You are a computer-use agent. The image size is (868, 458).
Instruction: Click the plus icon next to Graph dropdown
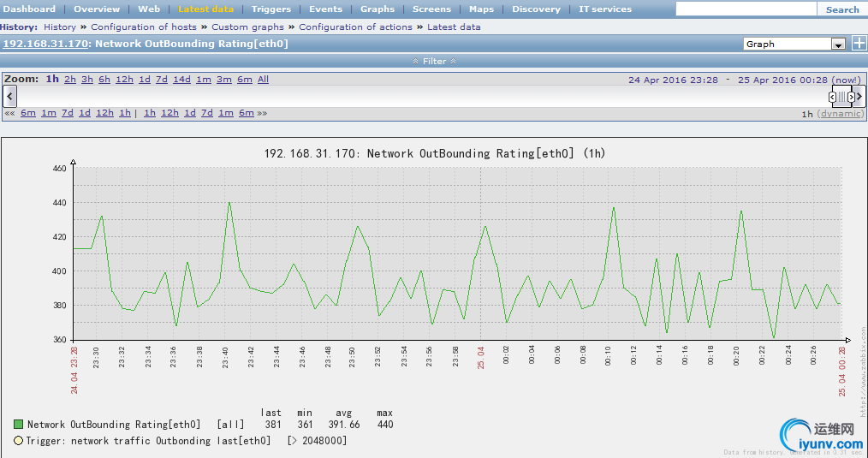859,43
